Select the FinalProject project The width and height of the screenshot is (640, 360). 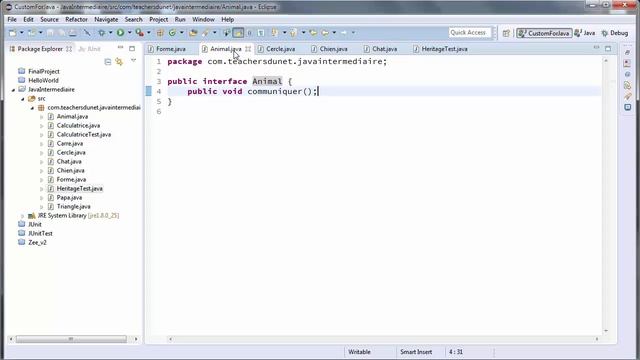click(x=43, y=71)
